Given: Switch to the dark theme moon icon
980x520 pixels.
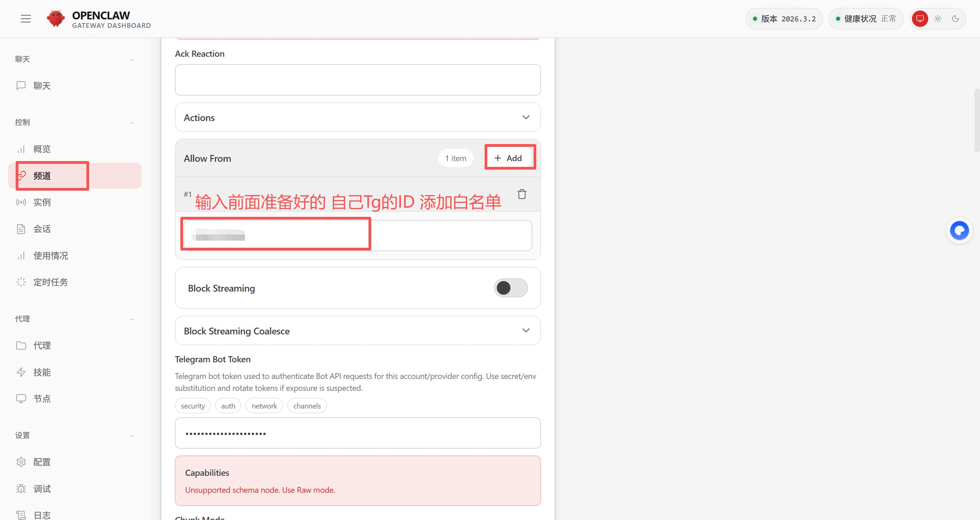Looking at the screenshot, I should coord(955,19).
